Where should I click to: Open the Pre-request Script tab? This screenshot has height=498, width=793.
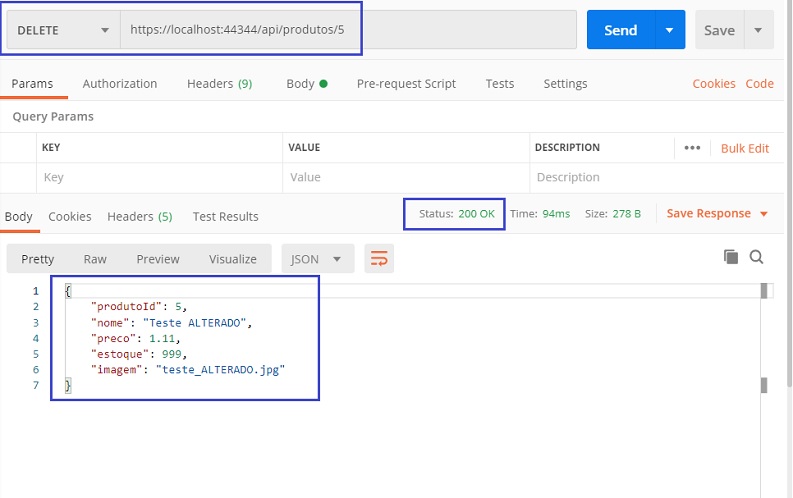(x=406, y=84)
